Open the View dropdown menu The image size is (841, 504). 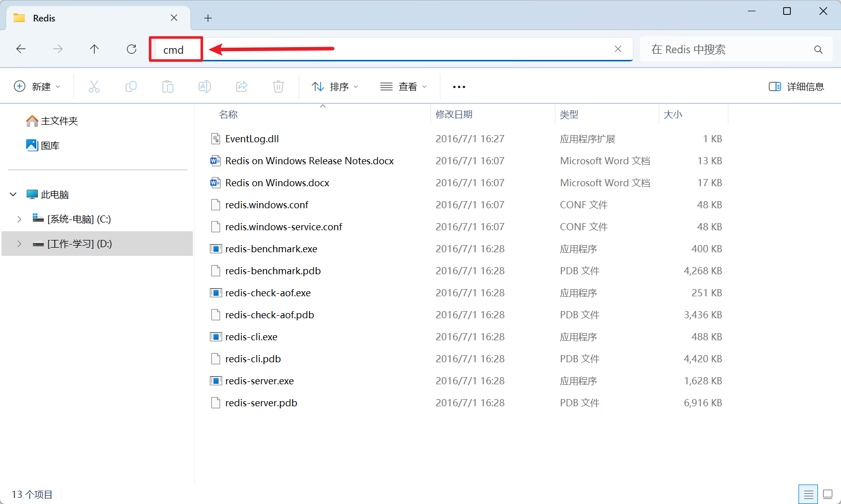[x=403, y=86]
